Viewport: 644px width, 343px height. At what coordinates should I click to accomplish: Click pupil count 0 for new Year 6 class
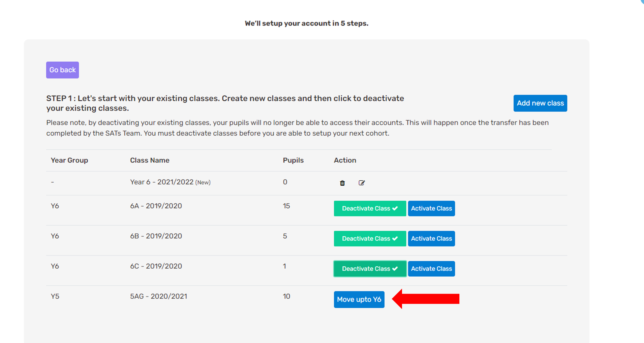[x=285, y=182]
